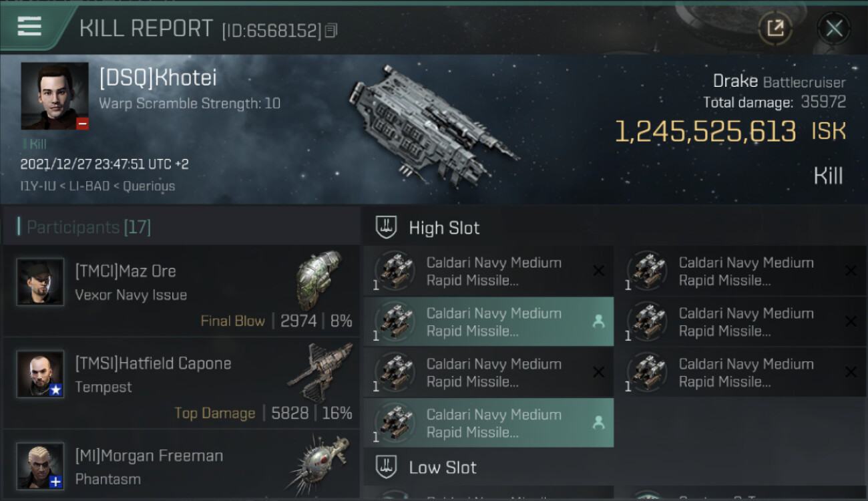The image size is (868, 501).
Task: Open the hamburger menu icon
Action: [29, 27]
